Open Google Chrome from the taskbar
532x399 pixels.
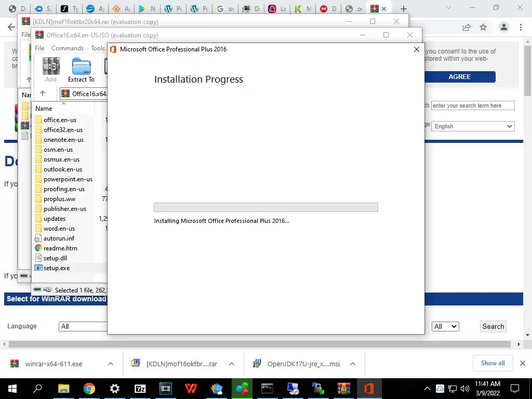pyautogui.click(x=89, y=389)
